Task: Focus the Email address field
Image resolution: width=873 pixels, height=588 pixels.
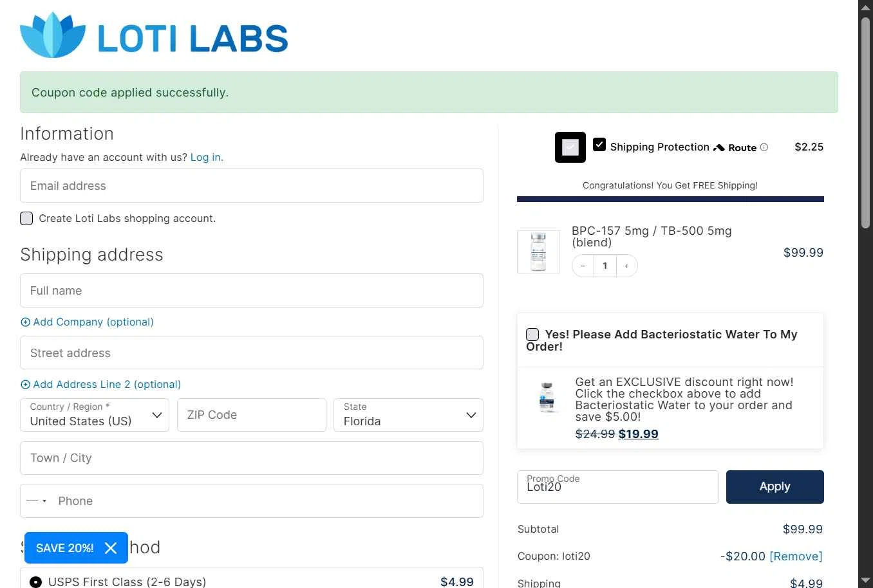Action: 252,186
